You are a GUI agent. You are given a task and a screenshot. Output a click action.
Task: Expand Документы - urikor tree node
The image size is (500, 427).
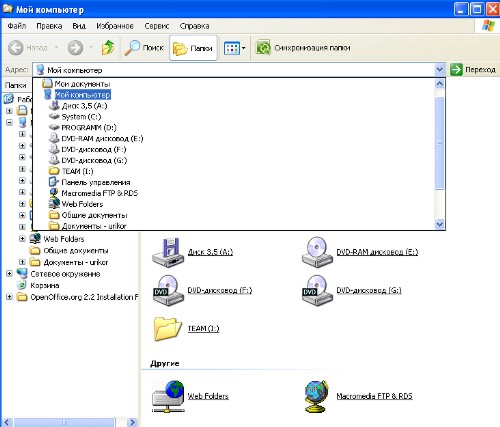(x=22, y=262)
